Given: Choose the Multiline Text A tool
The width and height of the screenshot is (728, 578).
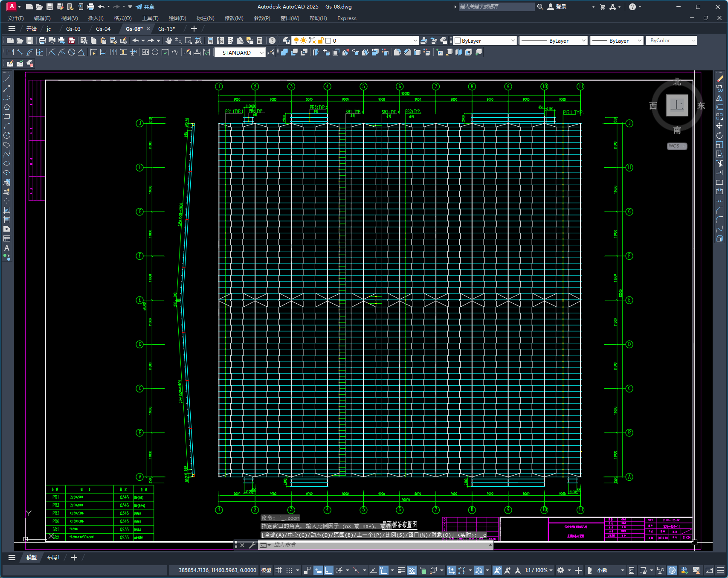Looking at the screenshot, I should (x=7, y=248).
